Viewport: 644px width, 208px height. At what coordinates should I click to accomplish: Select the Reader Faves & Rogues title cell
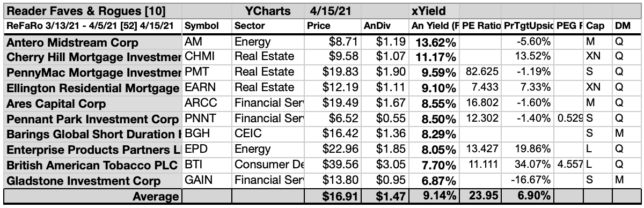click(92, 10)
